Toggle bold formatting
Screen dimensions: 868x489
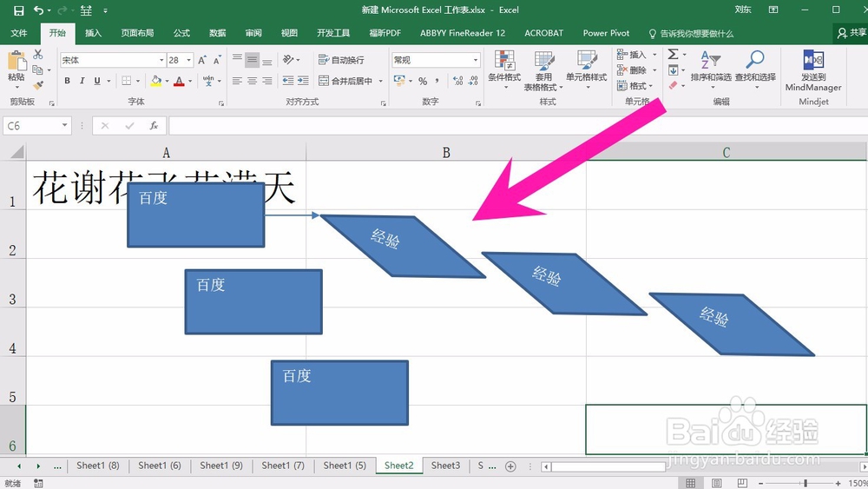[67, 81]
